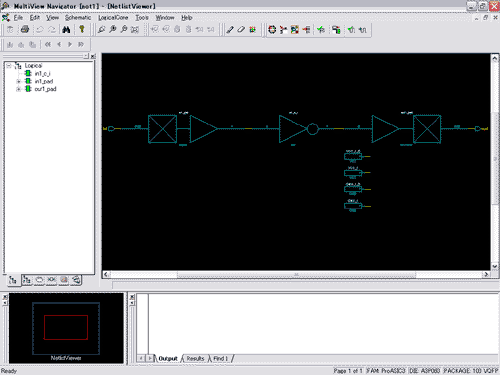
Task: Click the inverter symbol in the schematic
Action: click(298, 129)
